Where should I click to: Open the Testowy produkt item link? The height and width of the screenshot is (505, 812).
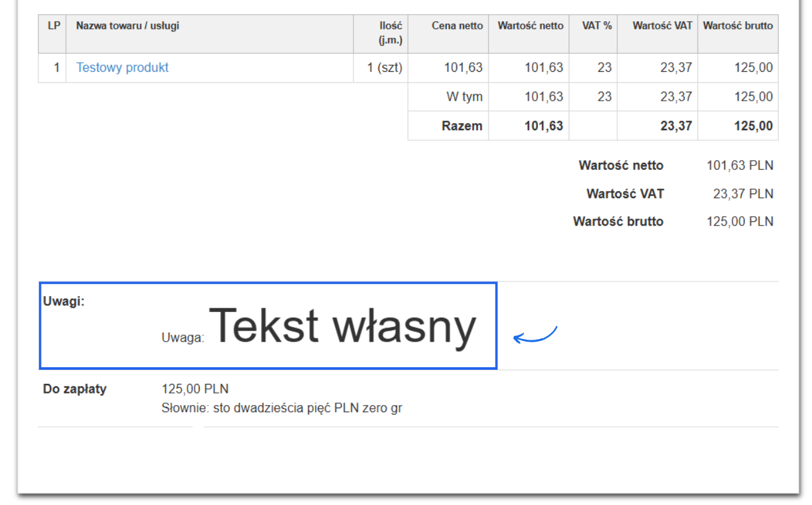click(122, 67)
